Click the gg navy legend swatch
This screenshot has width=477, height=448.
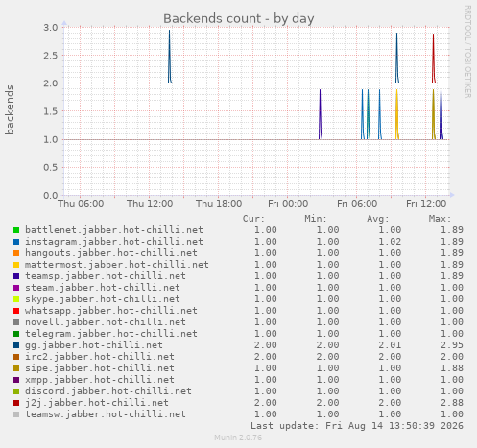pyautogui.click(x=16, y=345)
